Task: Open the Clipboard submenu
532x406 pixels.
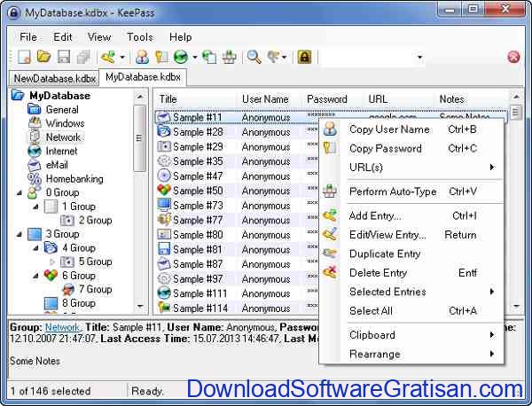Action: point(412,335)
